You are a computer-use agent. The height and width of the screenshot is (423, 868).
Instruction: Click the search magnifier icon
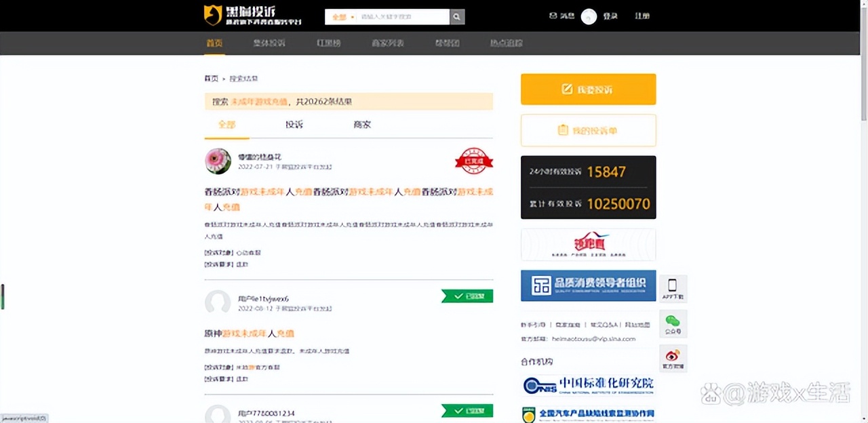click(456, 16)
